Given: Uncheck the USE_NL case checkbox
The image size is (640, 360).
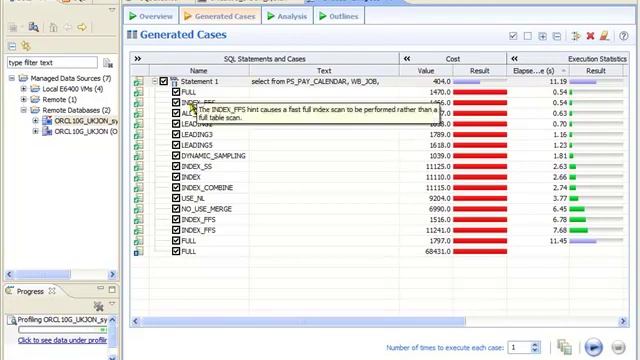Looking at the screenshot, I should point(176,198).
